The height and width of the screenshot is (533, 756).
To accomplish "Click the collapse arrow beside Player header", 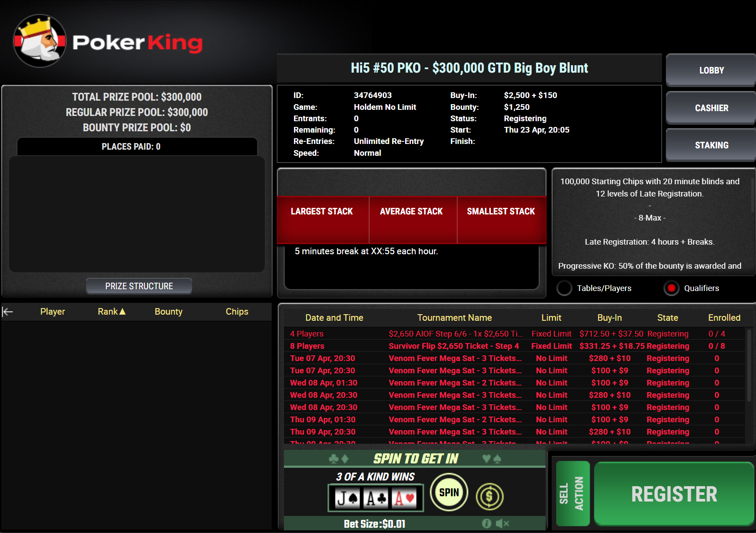I will (8, 312).
